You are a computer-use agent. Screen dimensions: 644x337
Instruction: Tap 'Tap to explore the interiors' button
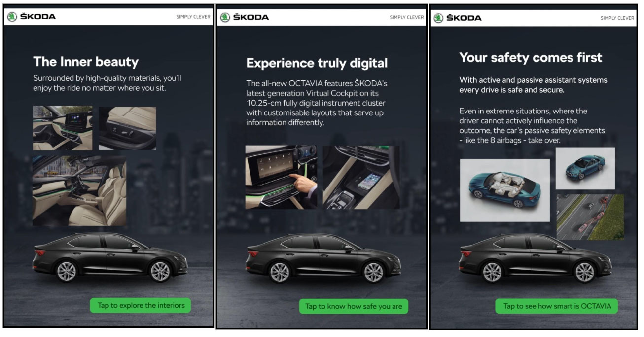point(141,305)
